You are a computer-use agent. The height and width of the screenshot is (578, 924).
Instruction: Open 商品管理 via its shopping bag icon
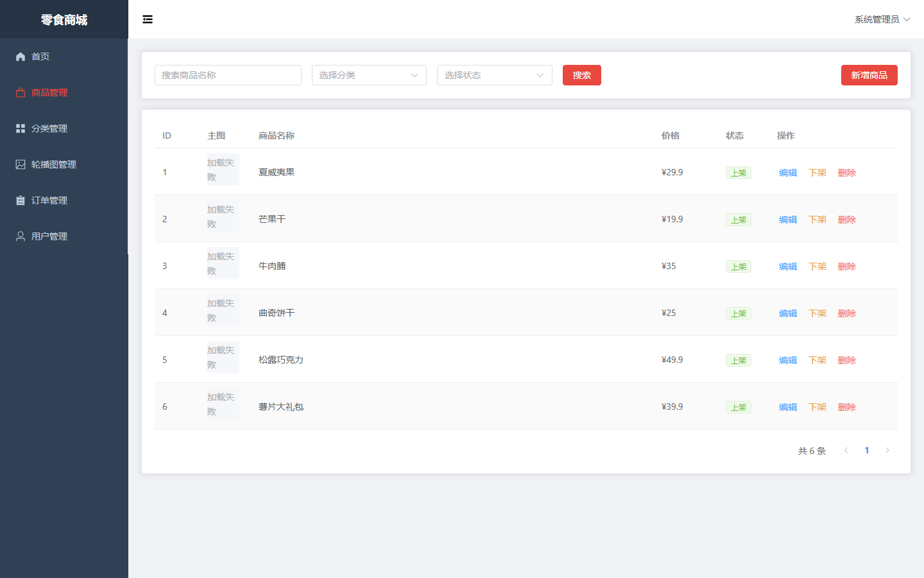21,92
